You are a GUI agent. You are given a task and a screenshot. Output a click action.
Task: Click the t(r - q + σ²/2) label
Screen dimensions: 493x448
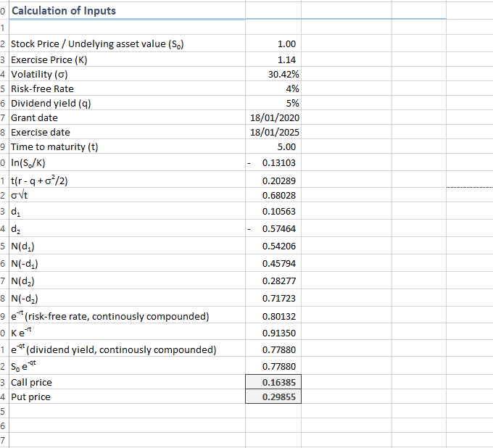[x=128, y=180]
